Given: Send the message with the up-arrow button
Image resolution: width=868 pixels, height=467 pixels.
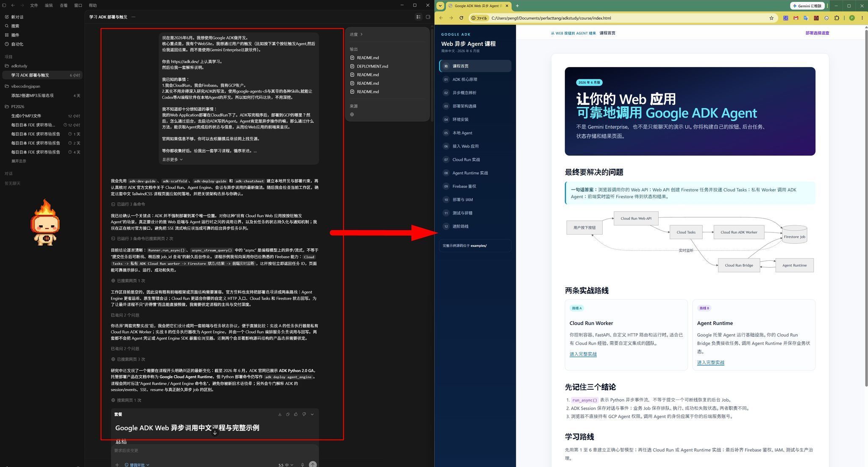Looking at the screenshot, I should (313, 464).
